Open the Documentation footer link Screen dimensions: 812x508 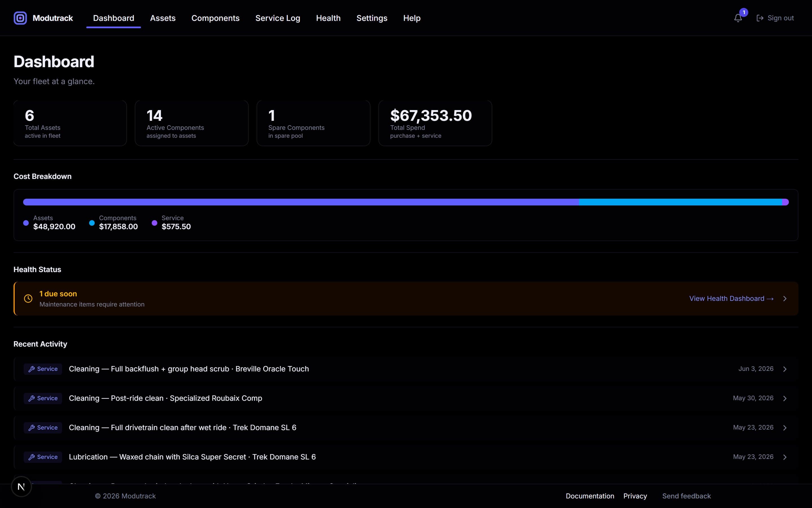[590, 496]
